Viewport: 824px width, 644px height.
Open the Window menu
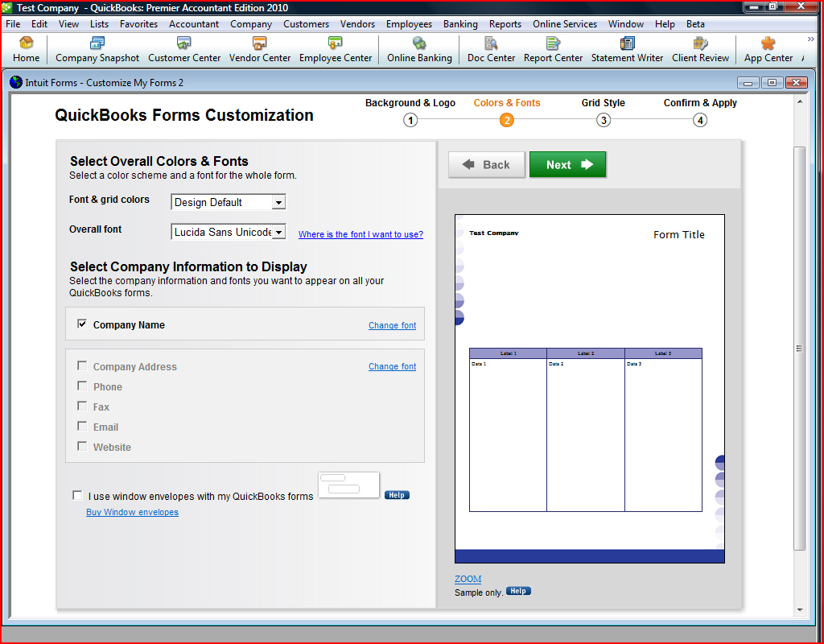click(x=626, y=24)
